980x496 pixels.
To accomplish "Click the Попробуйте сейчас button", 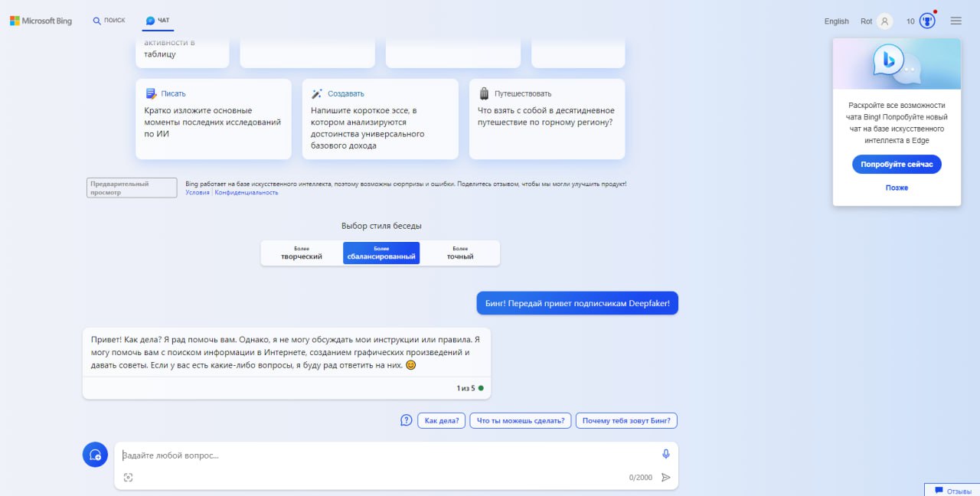I will [897, 165].
